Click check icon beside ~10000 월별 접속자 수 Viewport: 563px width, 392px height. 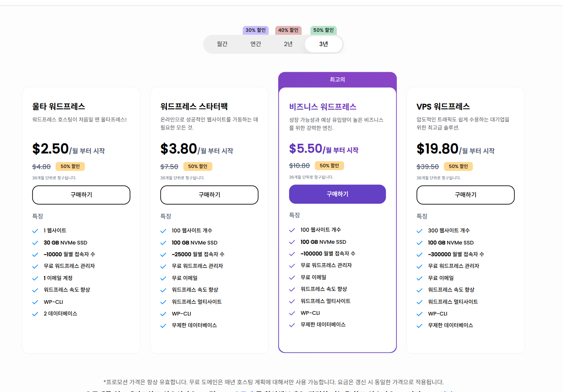[x=35, y=255]
